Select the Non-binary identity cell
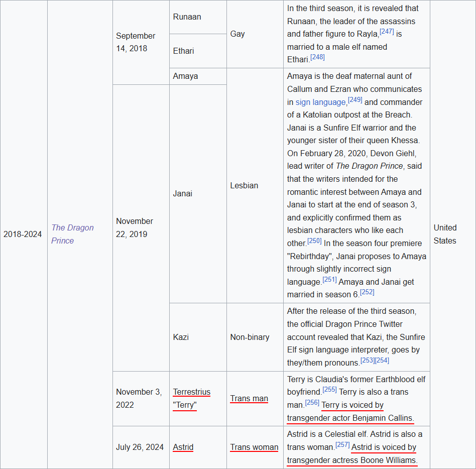Image resolution: width=476 pixels, height=469 pixels. (x=255, y=337)
